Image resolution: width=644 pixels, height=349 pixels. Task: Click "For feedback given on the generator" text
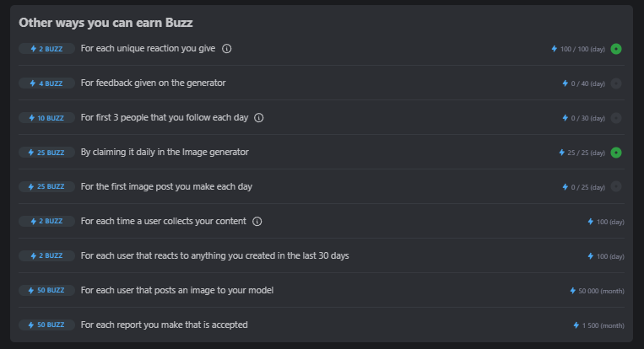tap(154, 83)
